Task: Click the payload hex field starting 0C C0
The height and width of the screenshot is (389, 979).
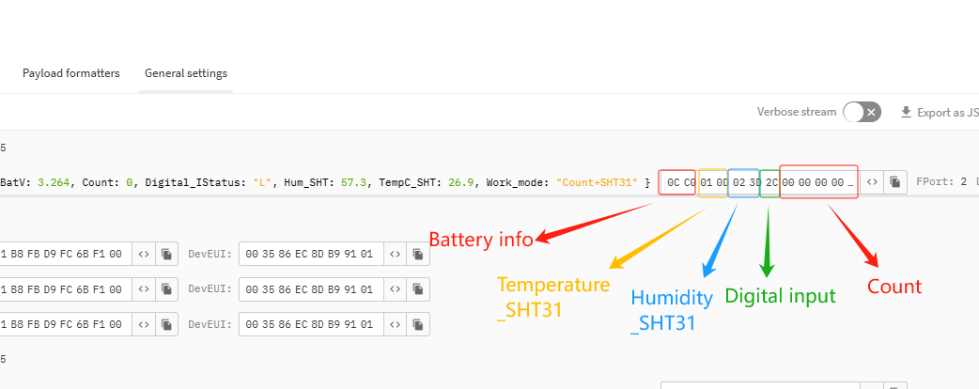Action: tap(760, 182)
